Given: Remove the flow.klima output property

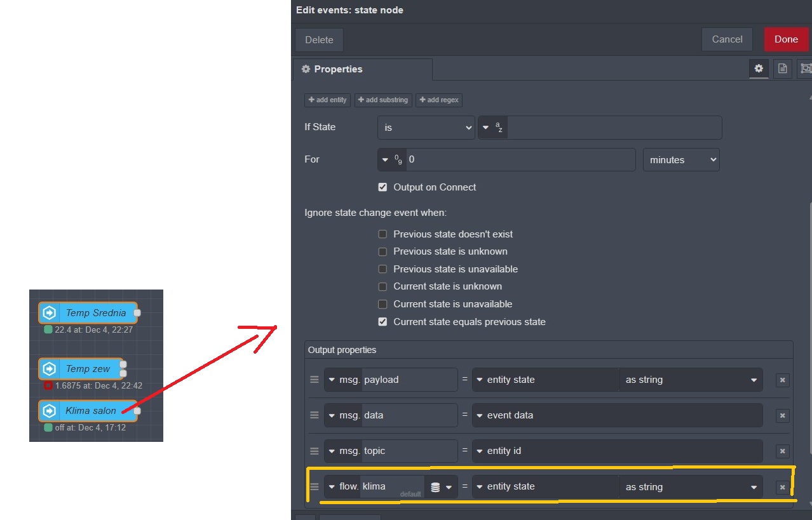Looking at the screenshot, I should pyautogui.click(x=782, y=487).
